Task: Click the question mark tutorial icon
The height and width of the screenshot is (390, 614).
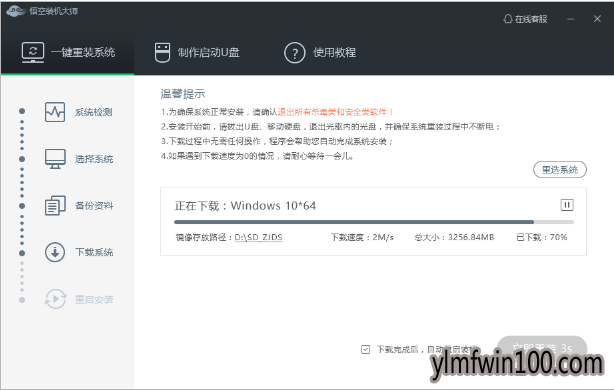Action: 294,53
